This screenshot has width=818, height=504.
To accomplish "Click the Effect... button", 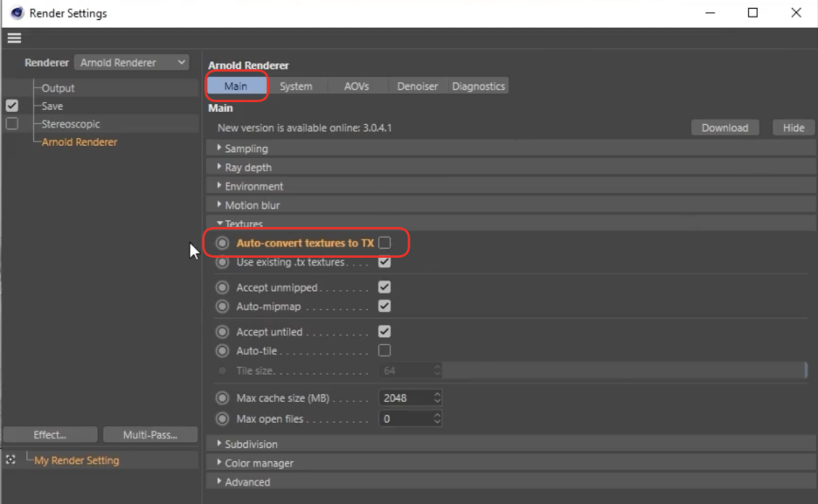I will (x=50, y=435).
